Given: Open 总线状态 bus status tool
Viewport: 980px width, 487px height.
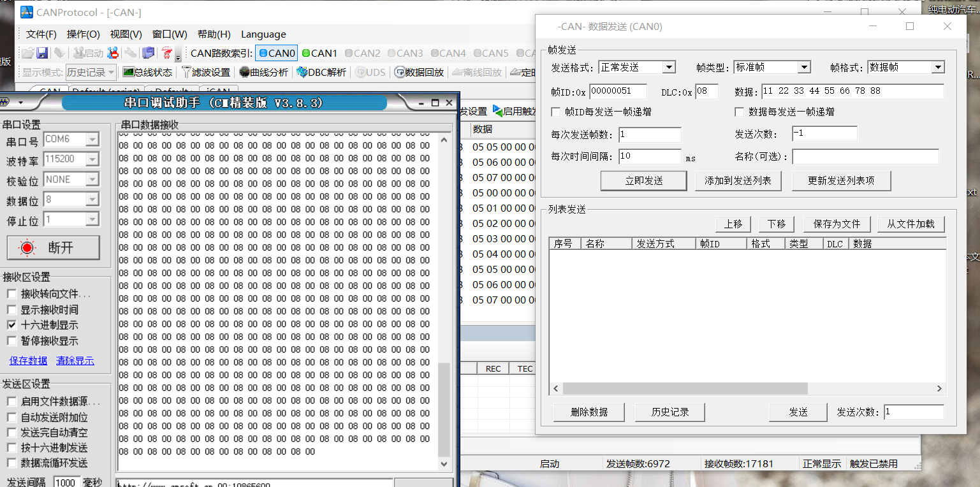Looking at the screenshot, I should click(x=147, y=72).
